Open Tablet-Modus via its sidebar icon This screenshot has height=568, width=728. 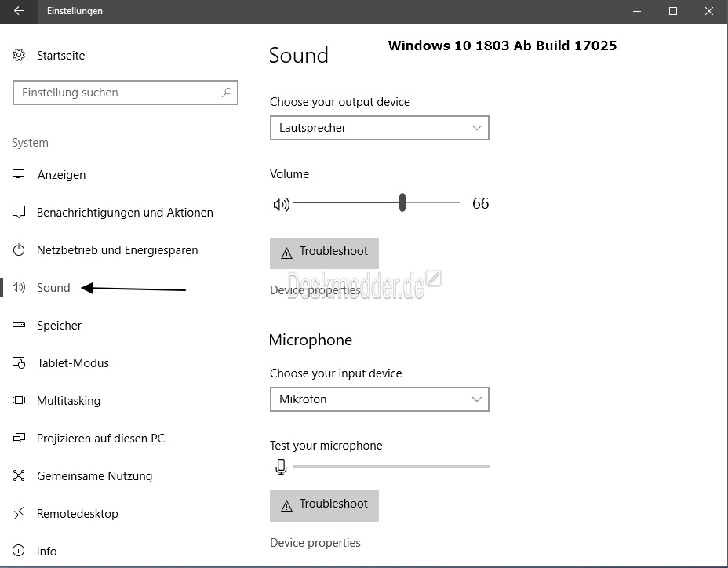[x=19, y=362]
